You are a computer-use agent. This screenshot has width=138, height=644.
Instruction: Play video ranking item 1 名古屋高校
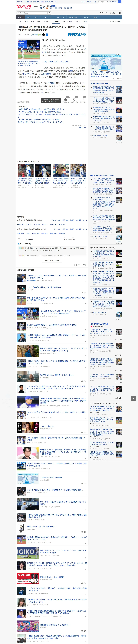pos(119,254)
